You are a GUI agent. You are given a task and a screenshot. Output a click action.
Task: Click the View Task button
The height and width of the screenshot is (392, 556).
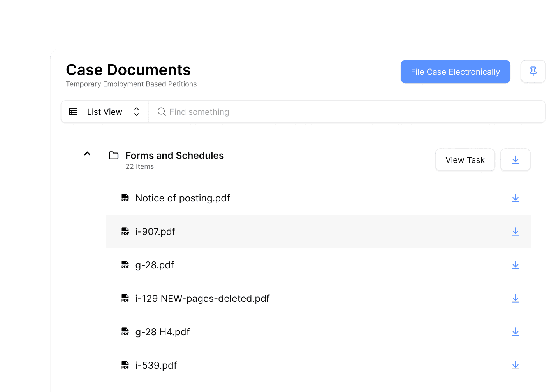[x=465, y=160]
